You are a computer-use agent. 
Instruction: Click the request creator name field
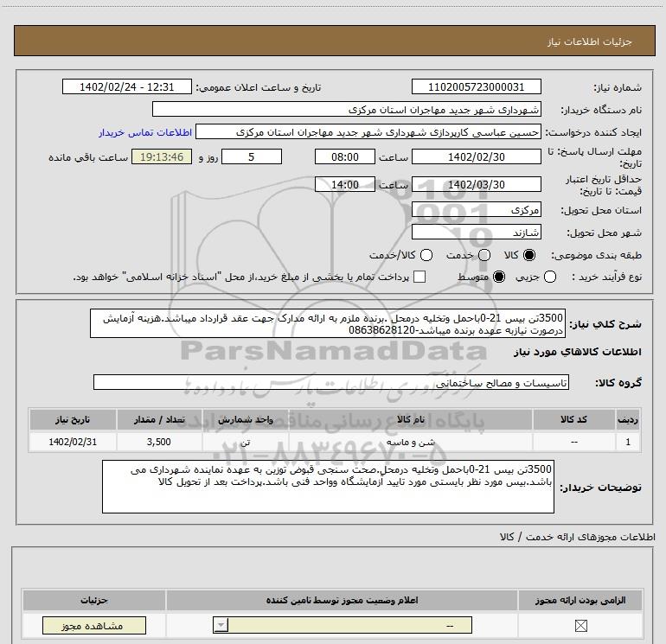[368, 132]
